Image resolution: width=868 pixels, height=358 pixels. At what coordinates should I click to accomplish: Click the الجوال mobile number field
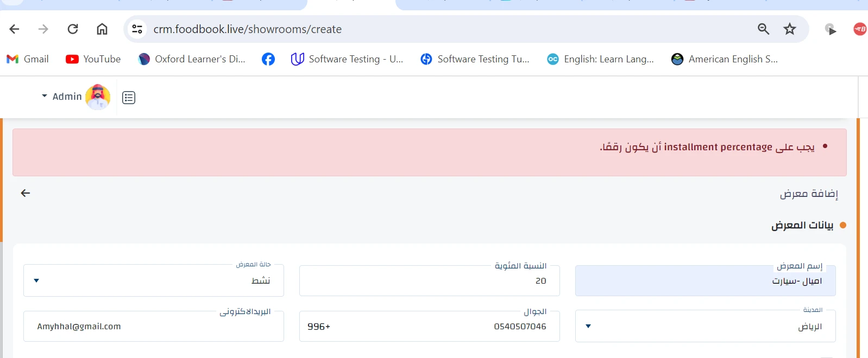[429, 327]
